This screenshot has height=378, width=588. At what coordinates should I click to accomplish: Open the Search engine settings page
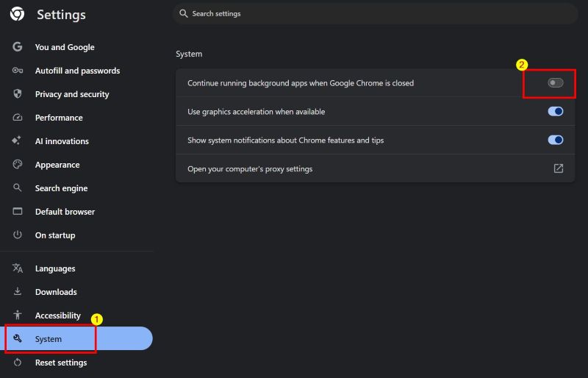click(x=61, y=188)
